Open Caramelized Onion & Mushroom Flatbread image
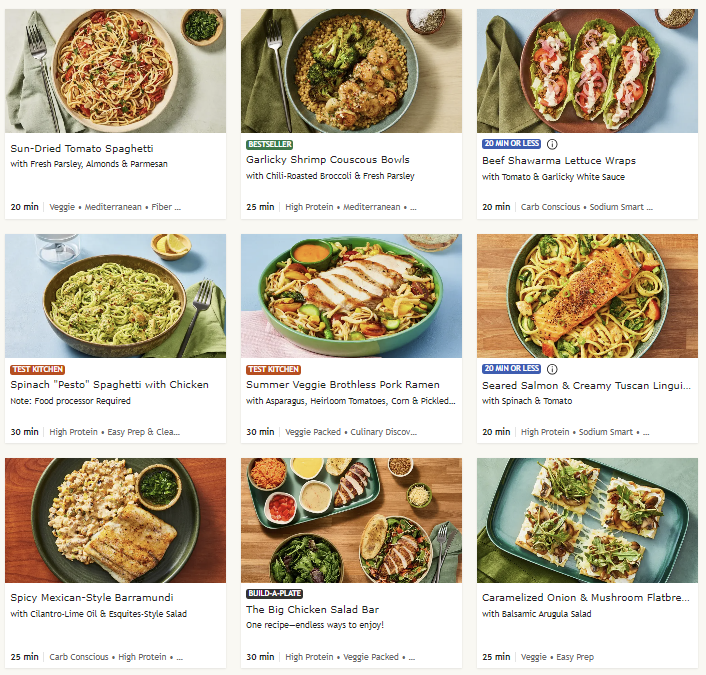Screen dimensions: 706x675 tap(587, 520)
